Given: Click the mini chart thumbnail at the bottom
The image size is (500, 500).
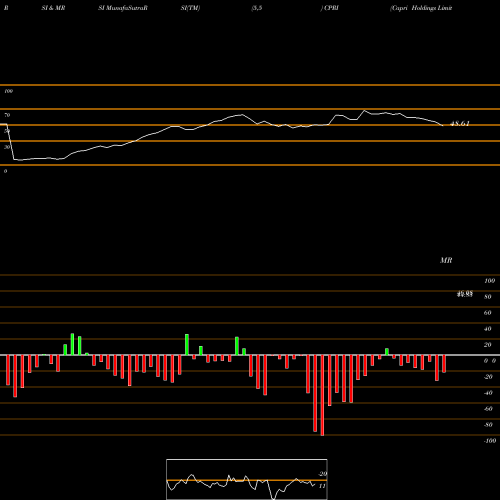Looking at the screenshot, I should tap(247, 479).
